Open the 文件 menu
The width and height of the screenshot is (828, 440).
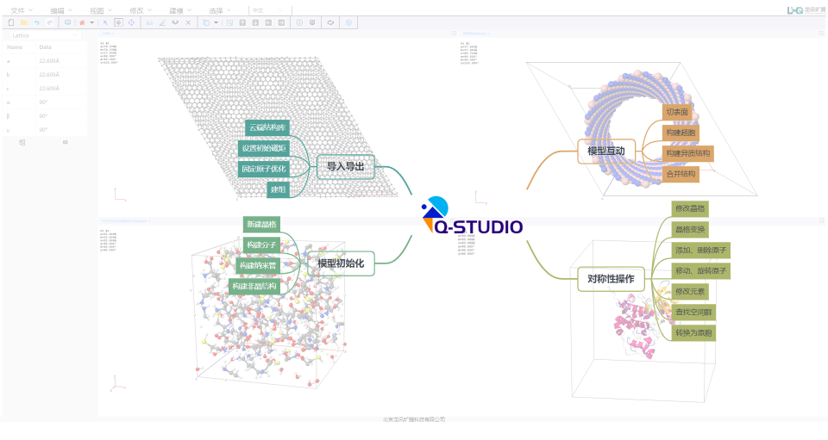(x=18, y=10)
